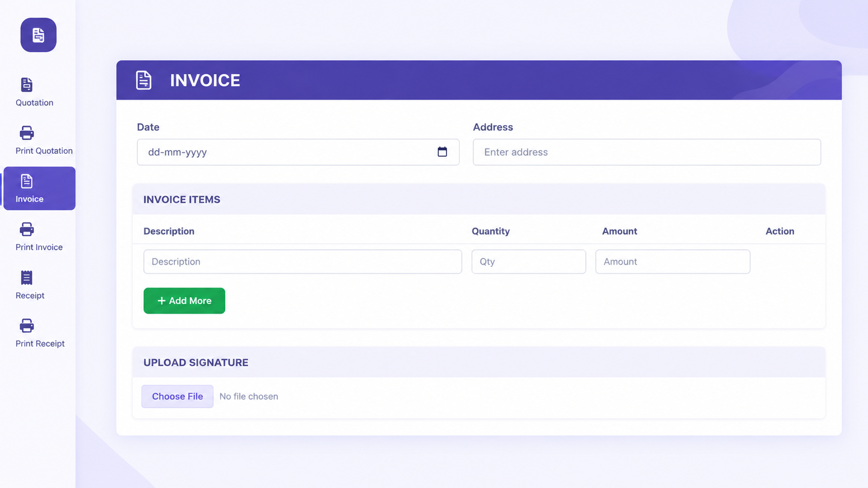Open the date picker calendar icon
868x488 pixels.
442,152
